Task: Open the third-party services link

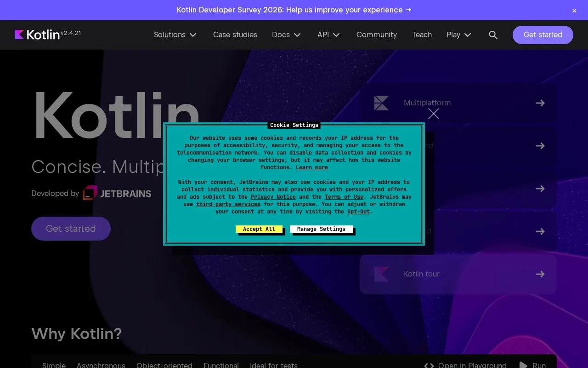Action: tap(228, 204)
